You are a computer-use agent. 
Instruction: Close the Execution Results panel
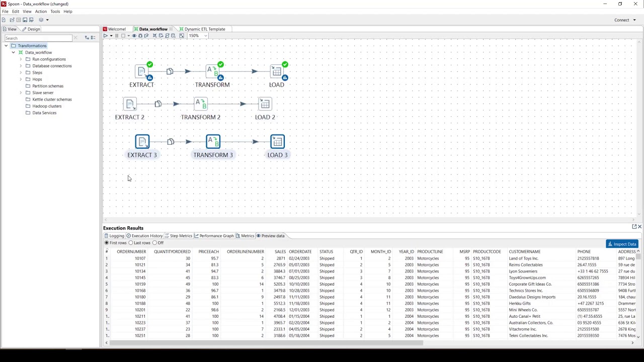[x=639, y=227]
